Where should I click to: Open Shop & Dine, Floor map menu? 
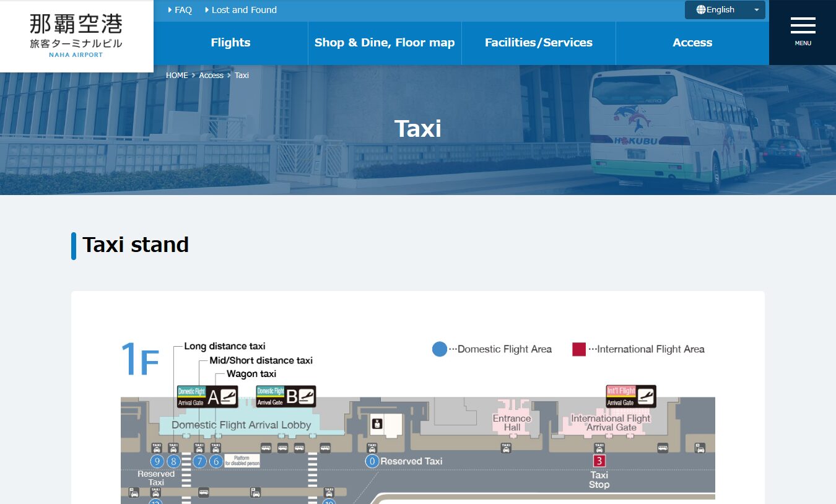click(x=385, y=43)
